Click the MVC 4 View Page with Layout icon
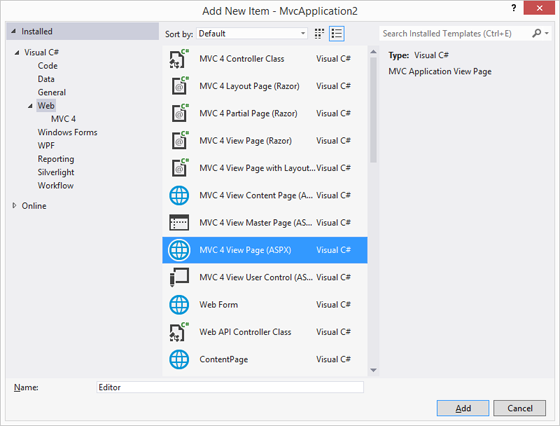 179,168
